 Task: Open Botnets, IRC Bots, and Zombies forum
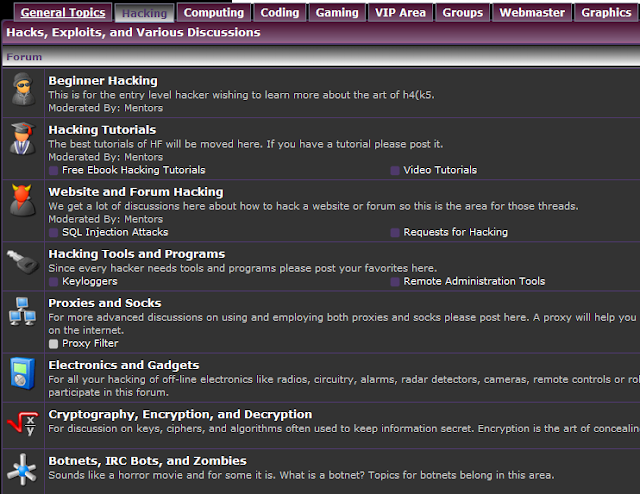[147, 461]
